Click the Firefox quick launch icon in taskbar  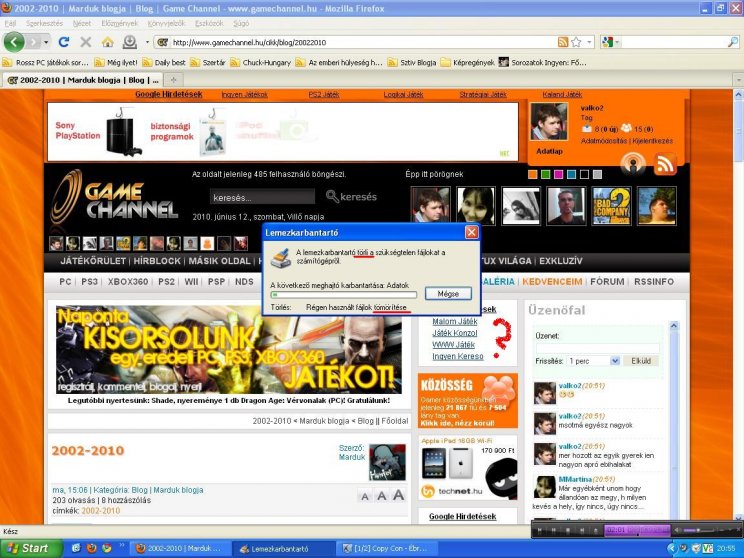coord(92,548)
